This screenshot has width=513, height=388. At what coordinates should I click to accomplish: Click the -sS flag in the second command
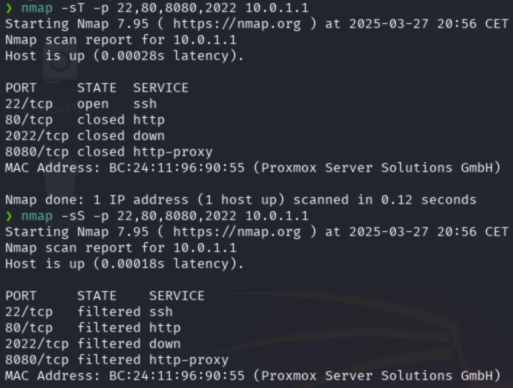(73, 216)
